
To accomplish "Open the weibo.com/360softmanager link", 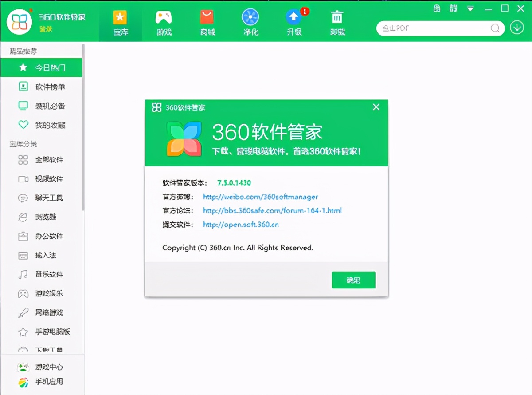I will click(260, 197).
